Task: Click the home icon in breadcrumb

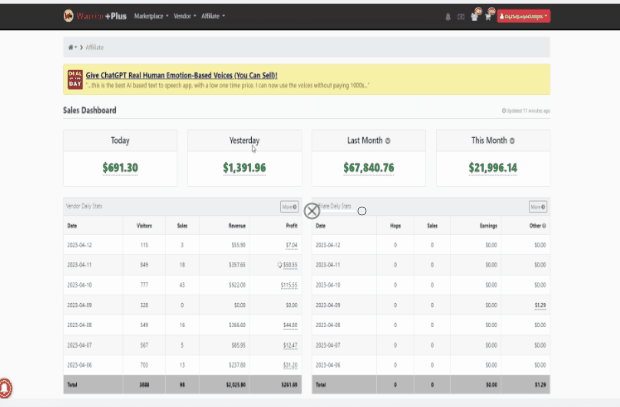Action: (70, 47)
